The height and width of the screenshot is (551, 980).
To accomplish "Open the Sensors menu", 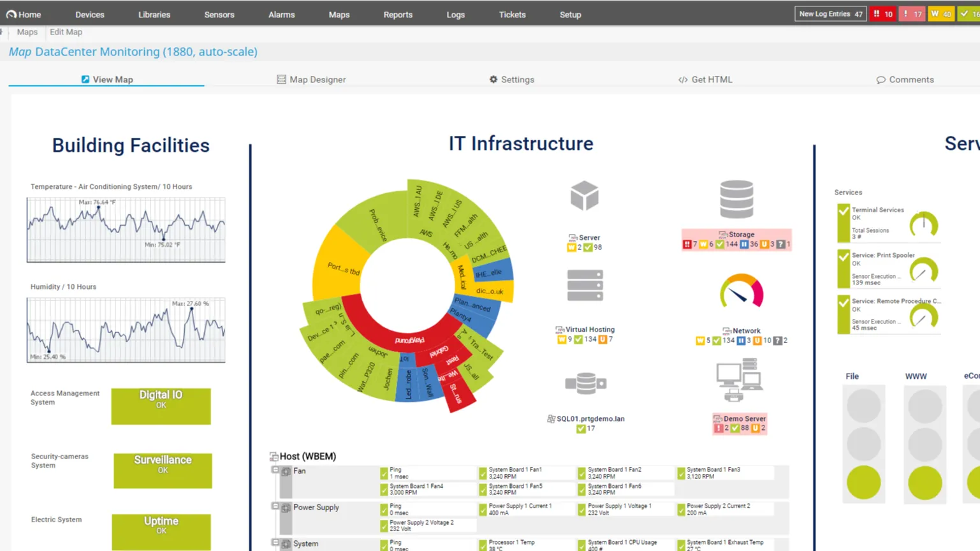I will [219, 14].
